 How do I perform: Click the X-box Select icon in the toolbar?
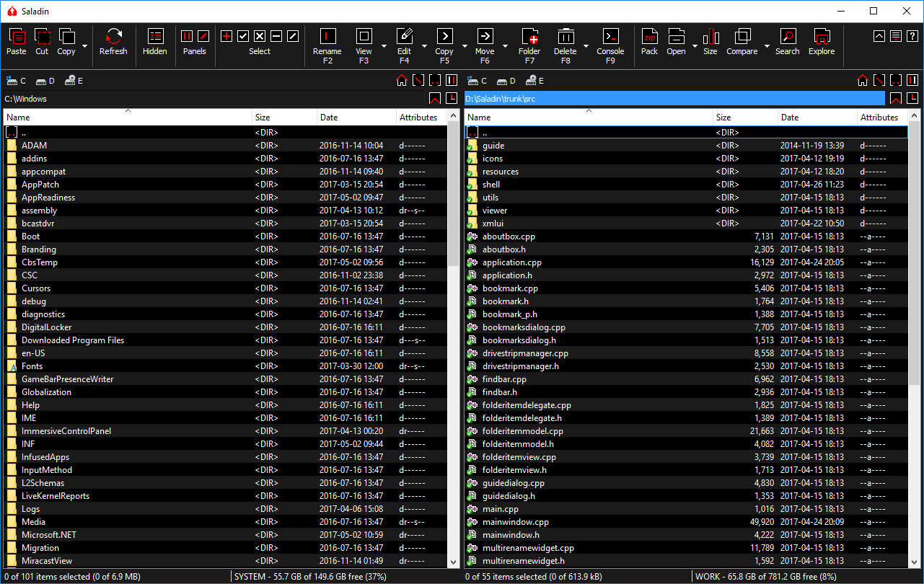tap(260, 36)
